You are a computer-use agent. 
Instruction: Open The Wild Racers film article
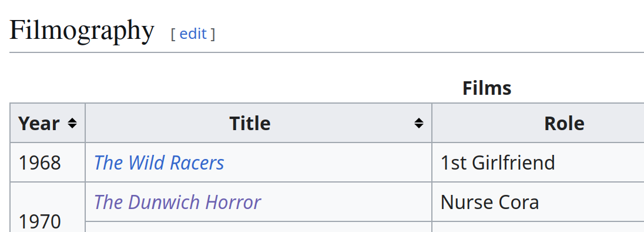(159, 163)
